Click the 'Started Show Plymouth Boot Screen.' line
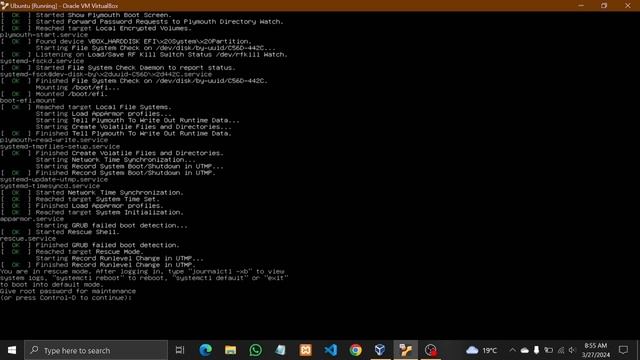 tap(86, 15)
